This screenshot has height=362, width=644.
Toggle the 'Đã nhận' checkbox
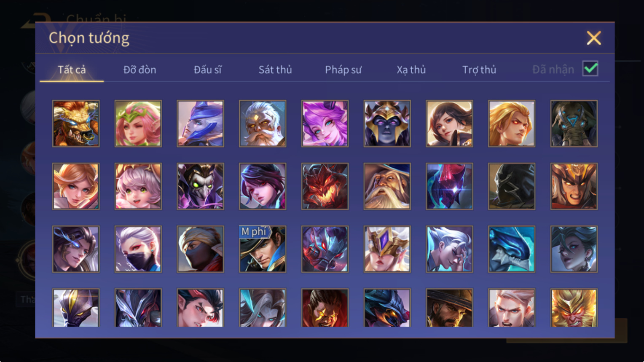(x=590, y=68)
